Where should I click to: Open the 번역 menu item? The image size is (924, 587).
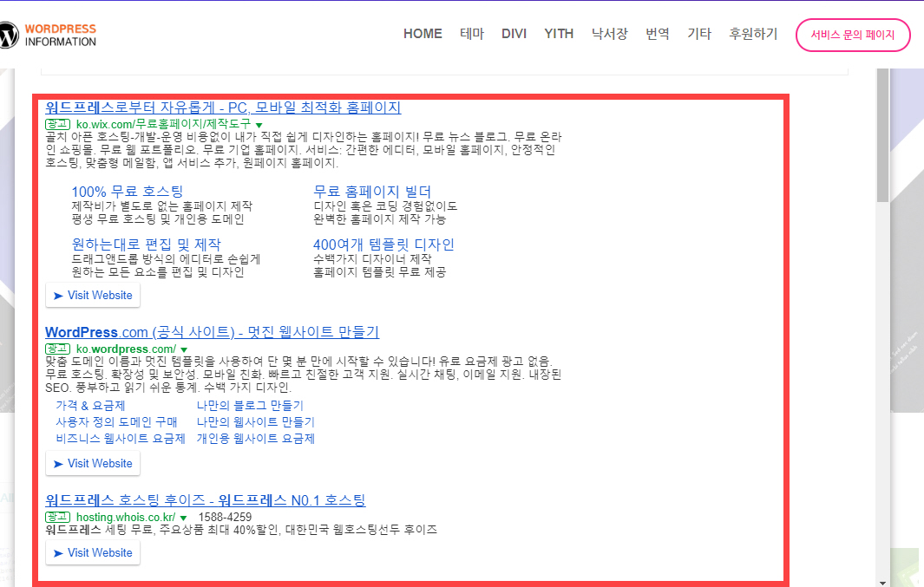coord(658,34)
